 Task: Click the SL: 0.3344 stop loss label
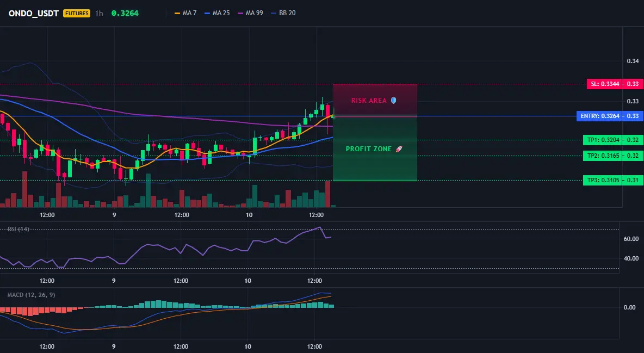coord(605,84)
